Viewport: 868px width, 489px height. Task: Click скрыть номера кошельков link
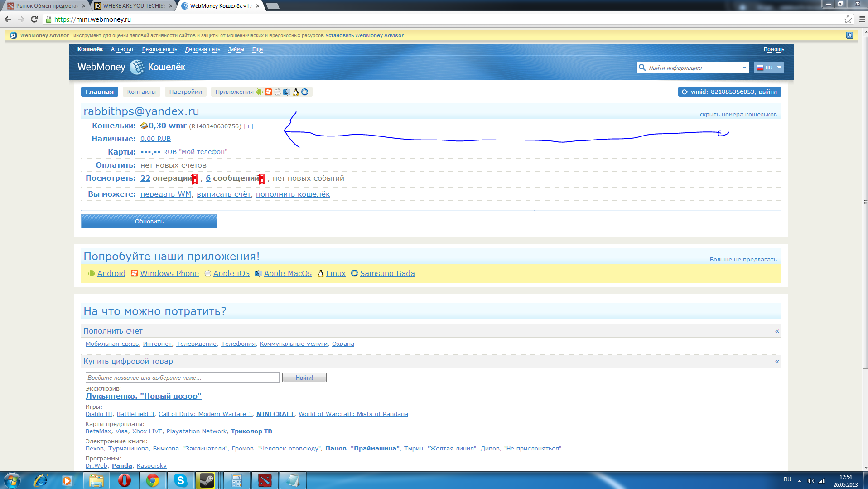click(x=738, y=115)
